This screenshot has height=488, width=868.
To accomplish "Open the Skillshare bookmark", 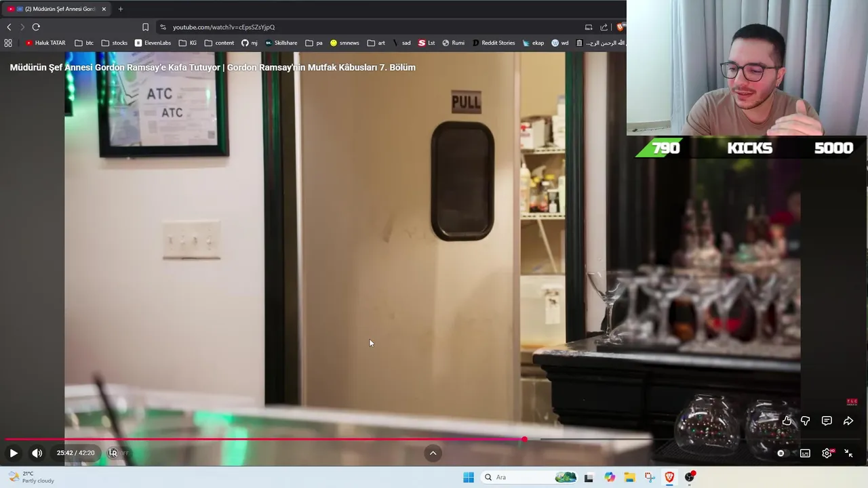I will (x=281, y=43).
